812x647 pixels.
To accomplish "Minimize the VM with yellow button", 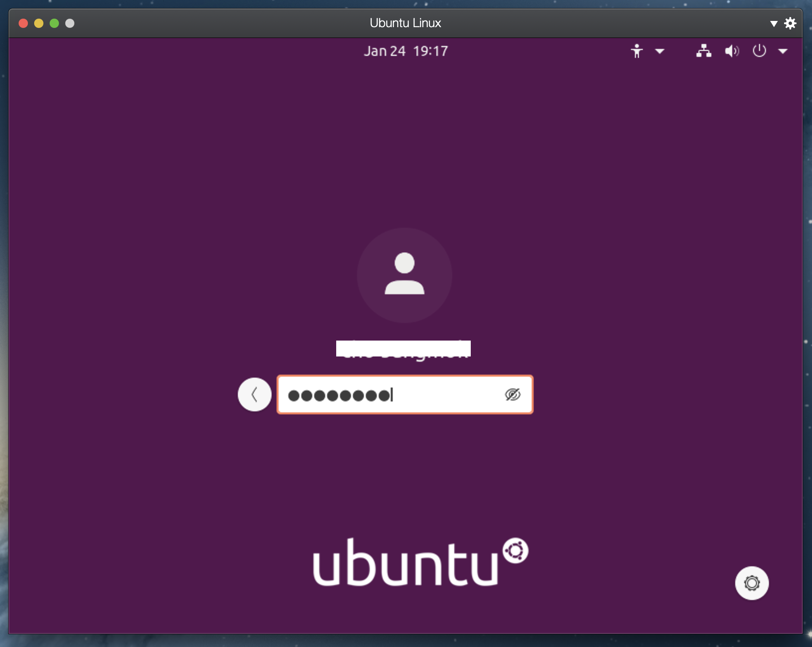I will coord(39,23).
